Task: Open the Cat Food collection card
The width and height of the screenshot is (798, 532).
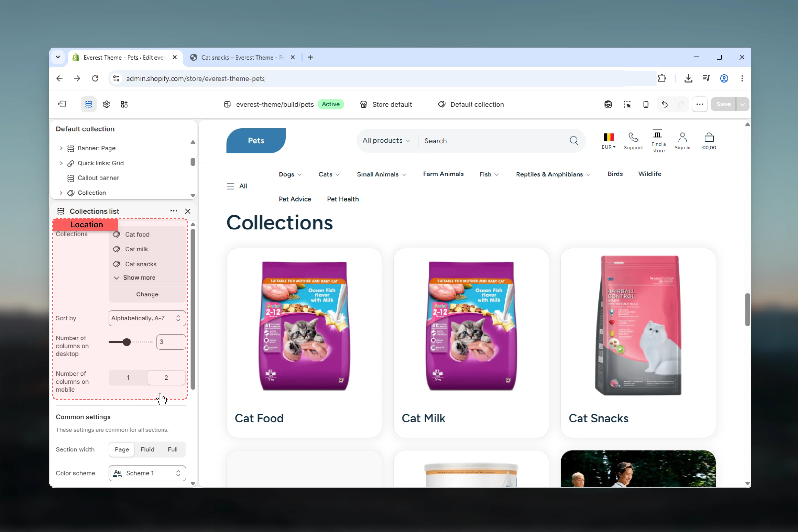Action: click(304, 343)
